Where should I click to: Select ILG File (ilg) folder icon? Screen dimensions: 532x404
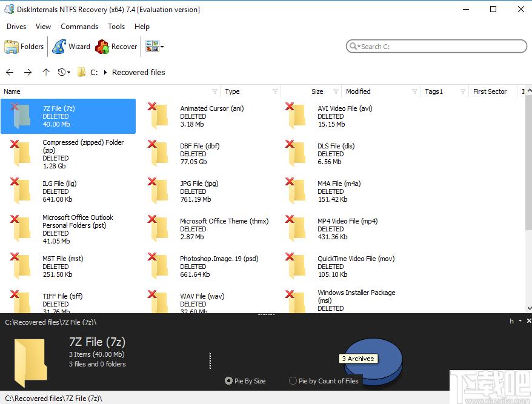click(21, 191)
